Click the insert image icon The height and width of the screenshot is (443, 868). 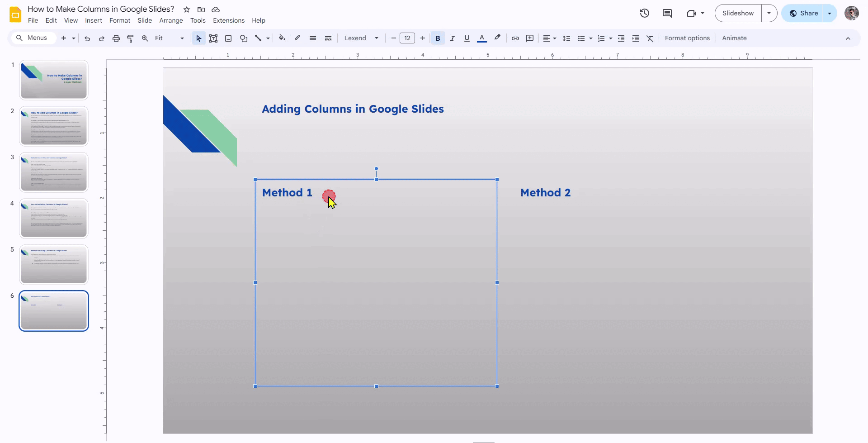pos(228,38)
